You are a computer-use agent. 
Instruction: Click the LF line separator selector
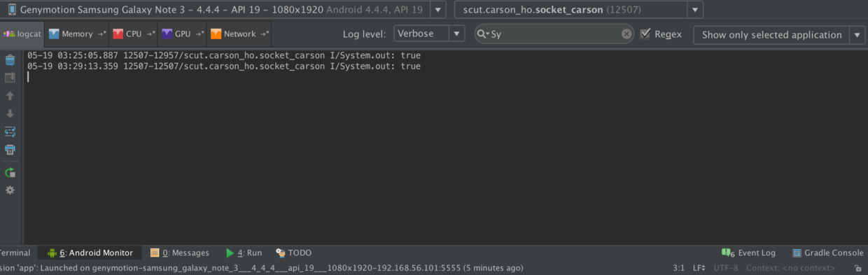click(x=699, y=268)
